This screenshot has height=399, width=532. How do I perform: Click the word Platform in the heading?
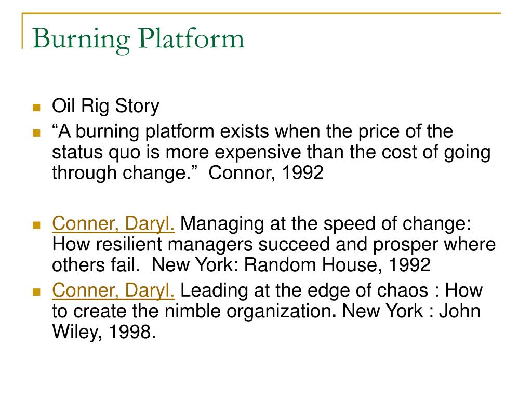191,38
